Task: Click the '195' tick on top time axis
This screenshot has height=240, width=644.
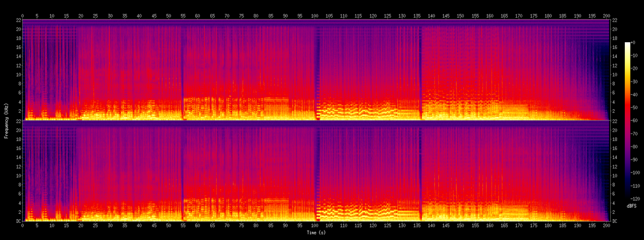Action: (x=592, y=16)
